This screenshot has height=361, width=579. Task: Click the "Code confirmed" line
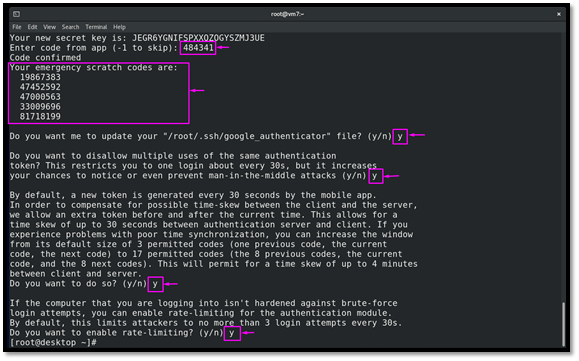[45, 58]
